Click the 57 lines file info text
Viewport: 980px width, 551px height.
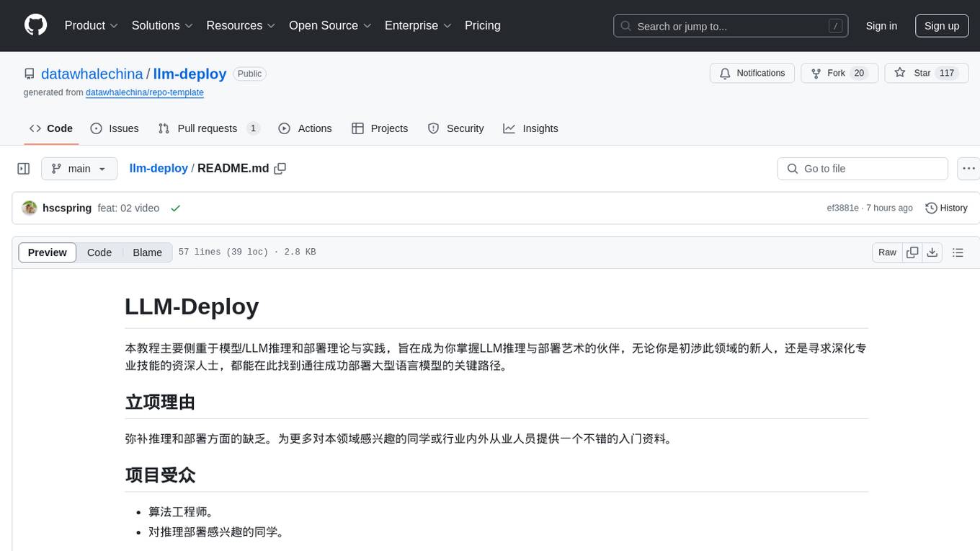coord(247,252)
